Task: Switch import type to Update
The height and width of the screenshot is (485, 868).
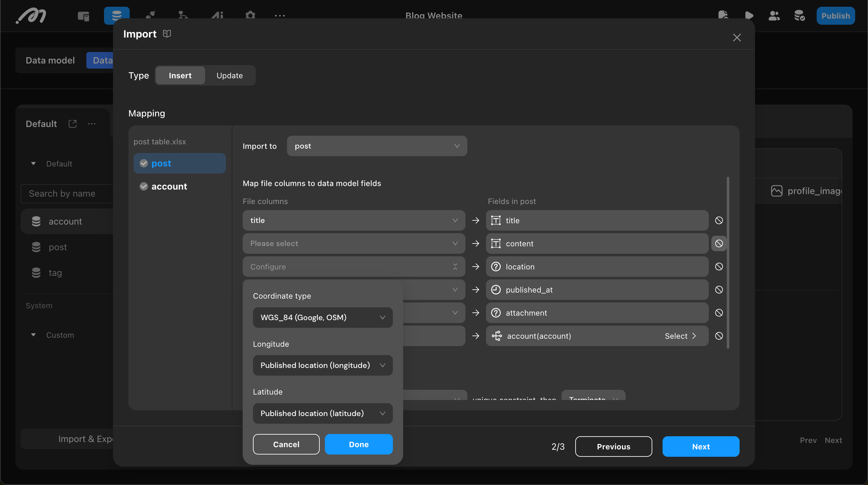Action: tap(230, 75)
